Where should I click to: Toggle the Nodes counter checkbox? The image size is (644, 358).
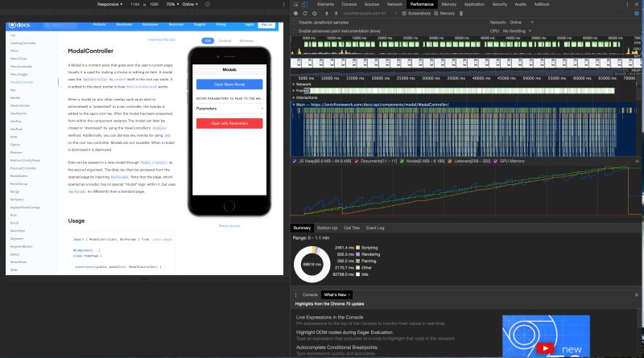(402, 161)
